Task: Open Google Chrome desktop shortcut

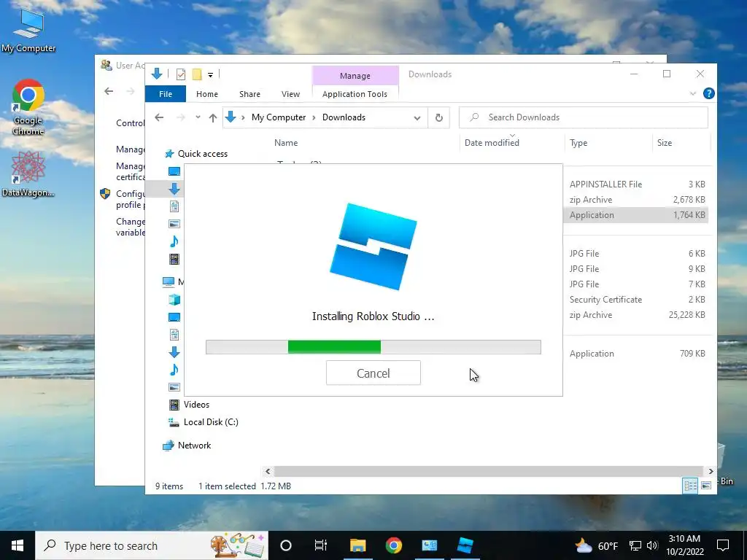Action: 28,108
